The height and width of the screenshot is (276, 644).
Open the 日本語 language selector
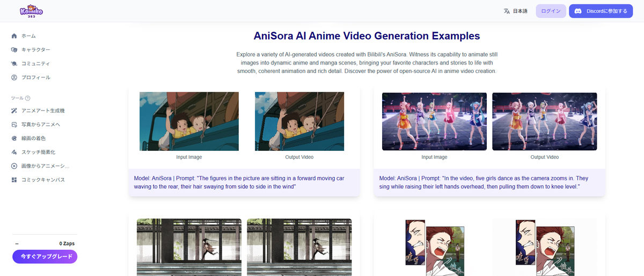(516, 11)
